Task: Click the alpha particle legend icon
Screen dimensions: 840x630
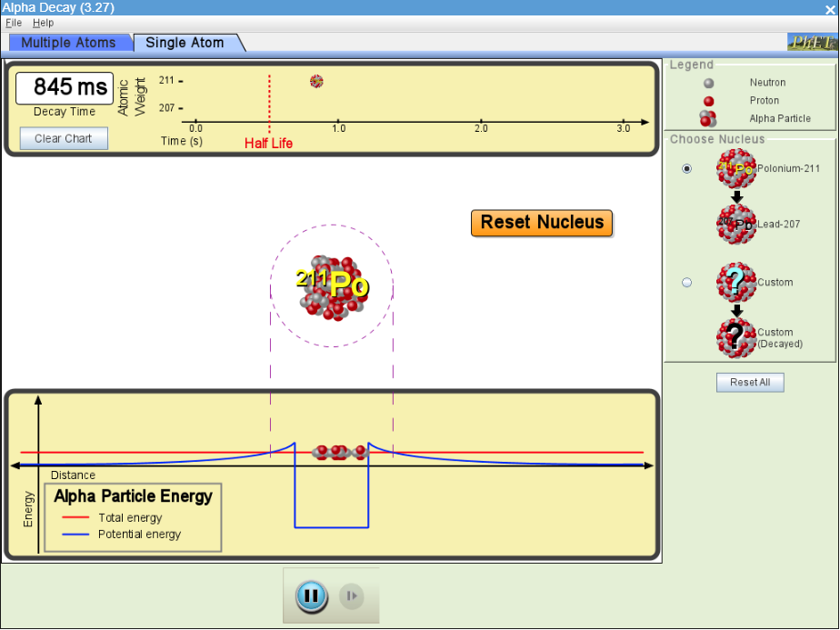Action: (x=708, y=118)
